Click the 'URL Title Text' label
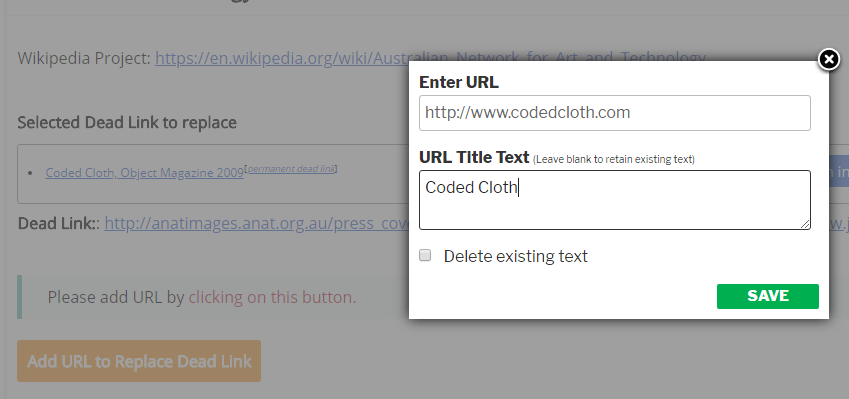The width and height of the screenshot is (849, 399). tap(474, 157)
